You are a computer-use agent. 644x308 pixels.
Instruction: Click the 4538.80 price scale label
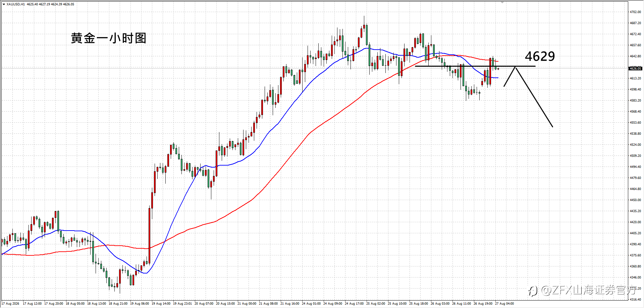tap(635, 134)
